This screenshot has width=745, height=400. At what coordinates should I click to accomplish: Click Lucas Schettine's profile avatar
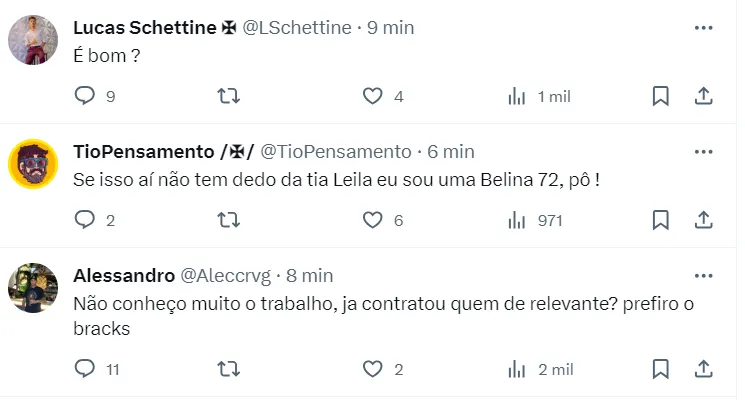point(33,41)
